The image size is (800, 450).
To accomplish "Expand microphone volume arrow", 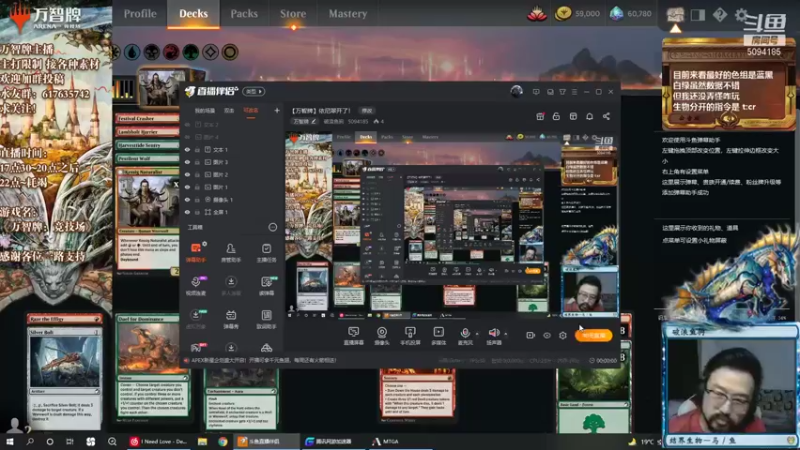I will coord(477,334).
